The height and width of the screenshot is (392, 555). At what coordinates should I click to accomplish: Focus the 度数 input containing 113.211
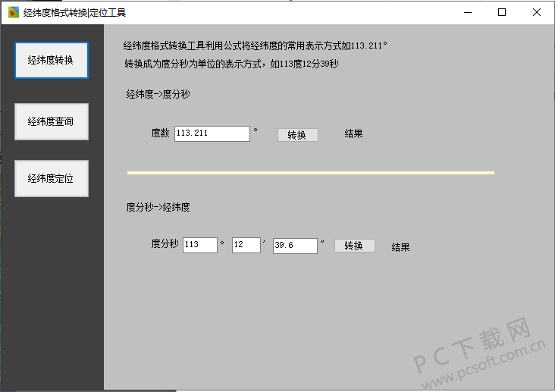tap(212, 133)
